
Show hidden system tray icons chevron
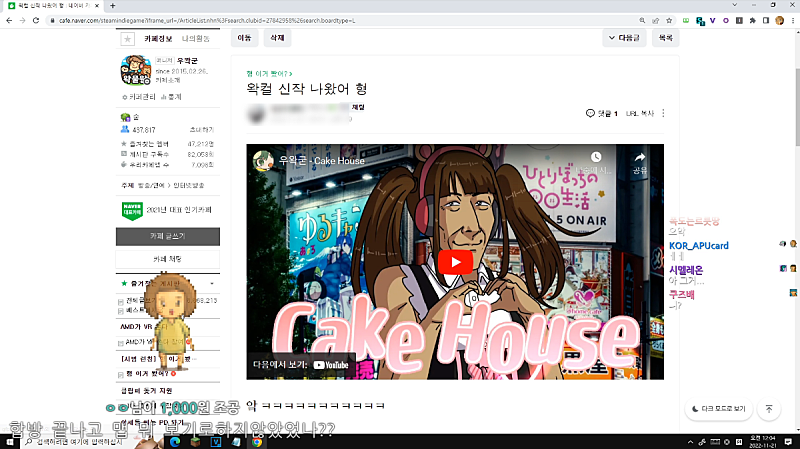(x=690, y=442)
